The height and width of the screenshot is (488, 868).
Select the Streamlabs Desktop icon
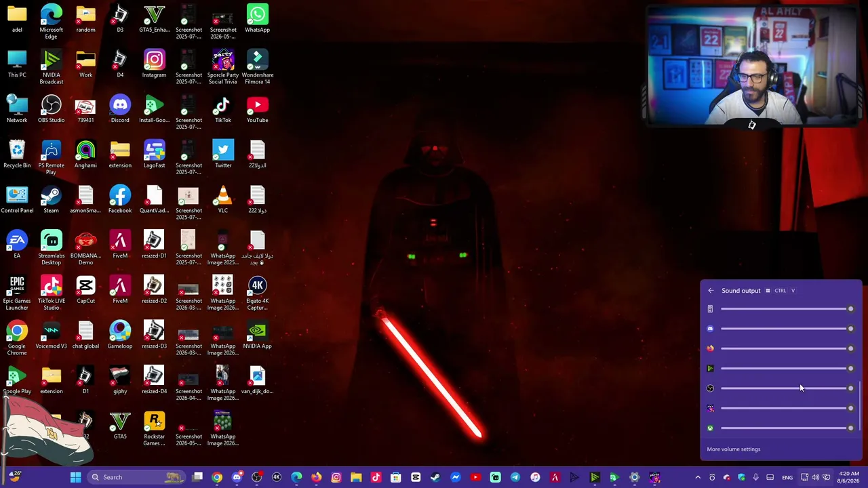tap(51, 247)
